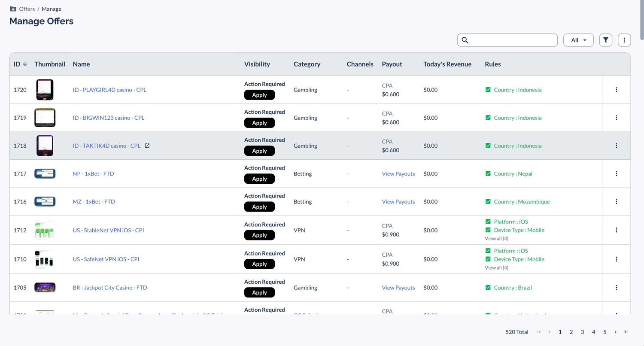Open row actions menu for offer 1720
This screenshot has width=644, height=346.
617,90
